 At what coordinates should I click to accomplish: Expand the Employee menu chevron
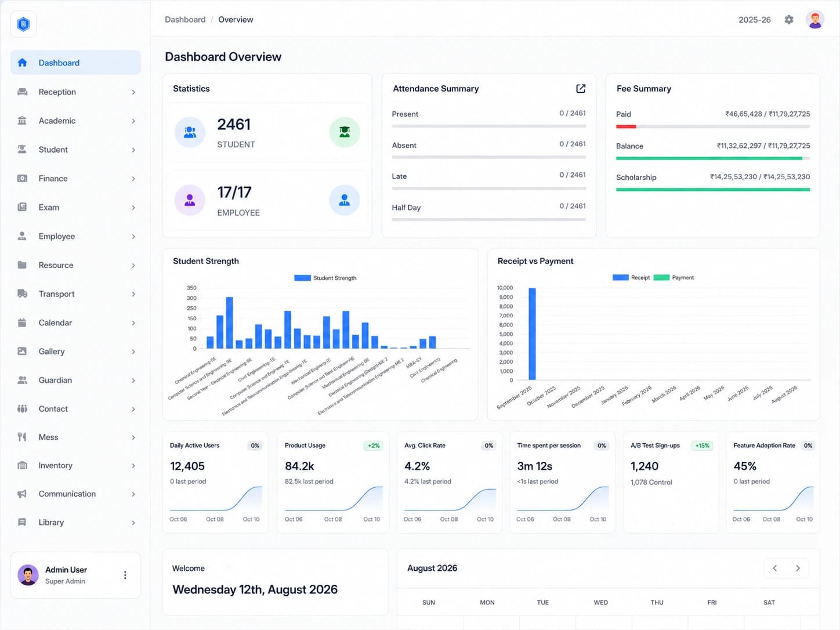click(x=133, y=237)
